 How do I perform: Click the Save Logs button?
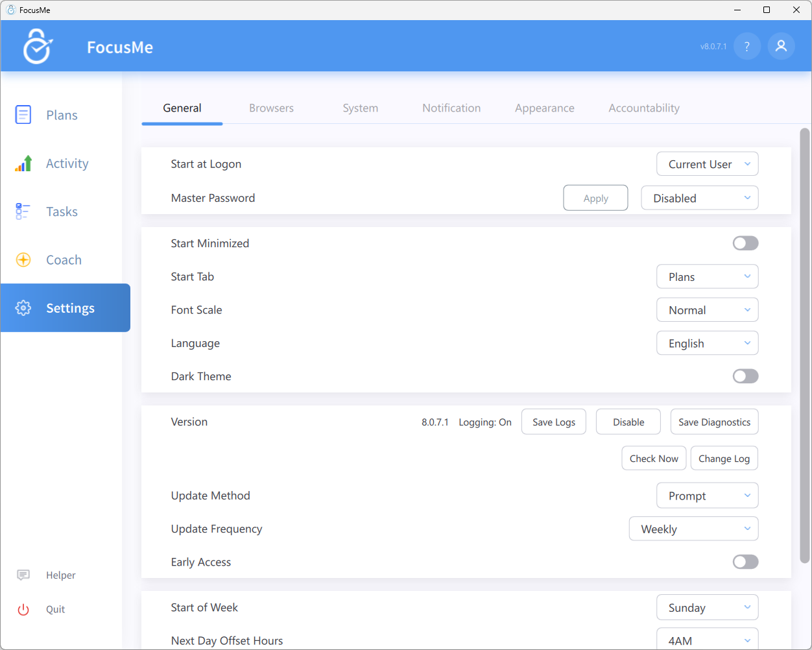pos(554,422)
